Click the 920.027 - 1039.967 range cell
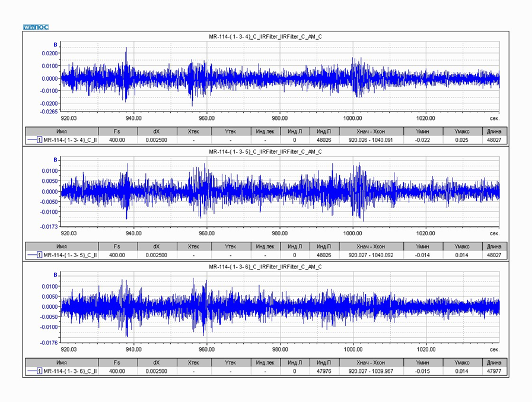 371,371
